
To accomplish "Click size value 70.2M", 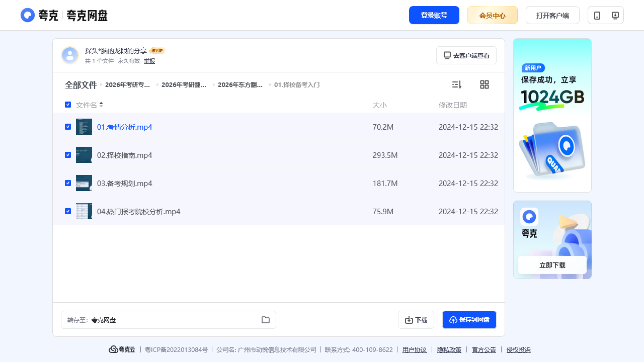I will pyautogui.click(x=383, y=127).
